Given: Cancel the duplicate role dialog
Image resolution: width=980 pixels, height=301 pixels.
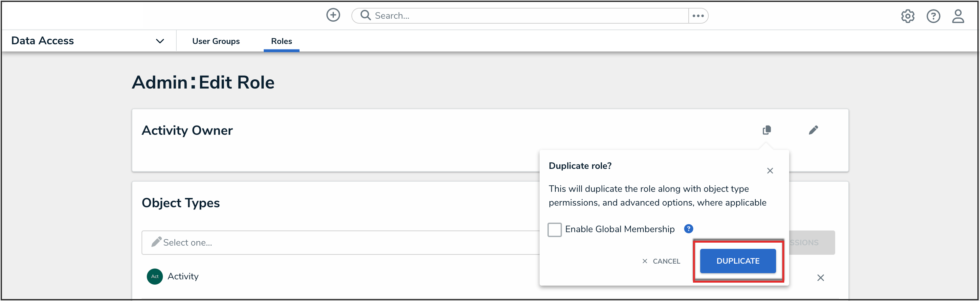Looking at the screenshot, I should pyautogui.click(x=661, y=261).
